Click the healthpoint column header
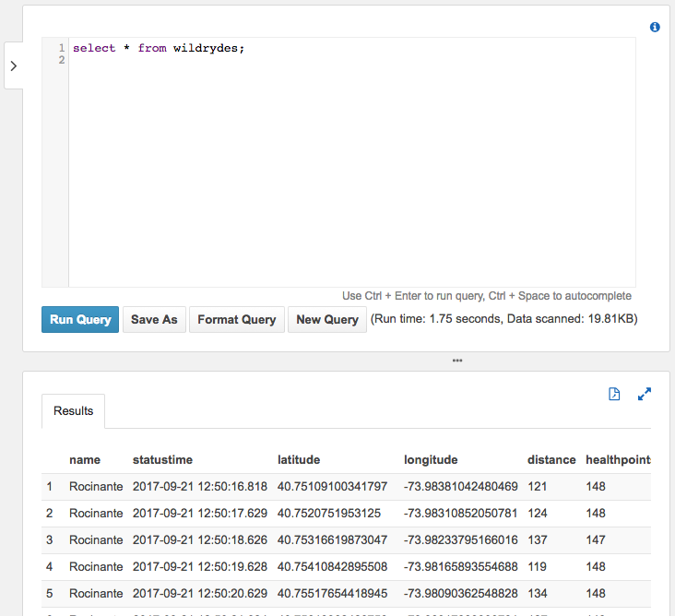Screen dimensions: 675x616 tap(618, 460)
